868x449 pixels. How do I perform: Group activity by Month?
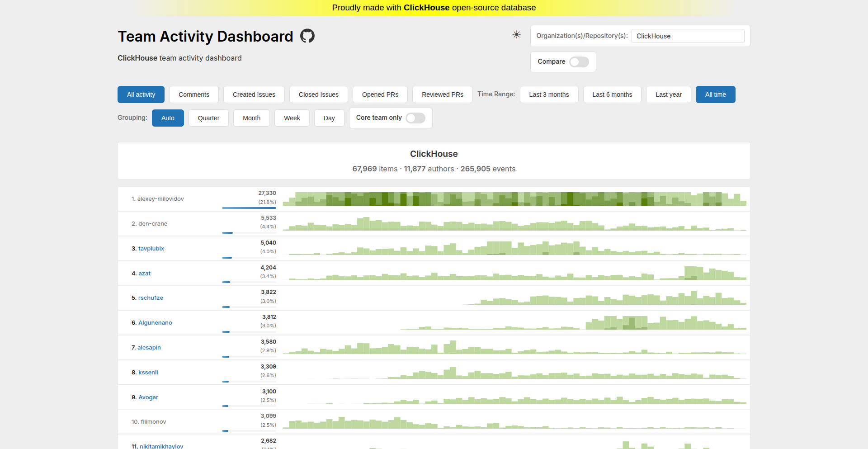(x=251, y=118)
